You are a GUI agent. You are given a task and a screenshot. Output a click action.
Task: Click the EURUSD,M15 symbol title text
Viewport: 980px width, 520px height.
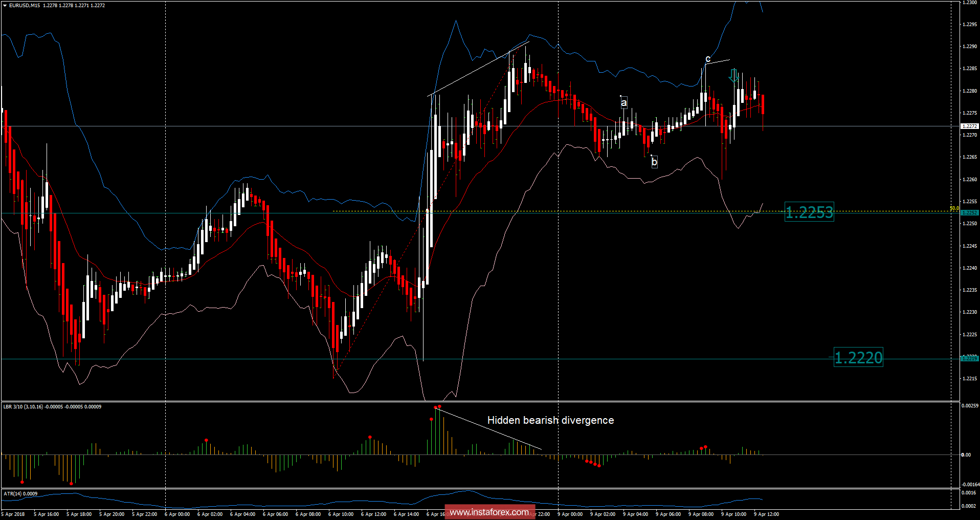(x=25, y=6)
